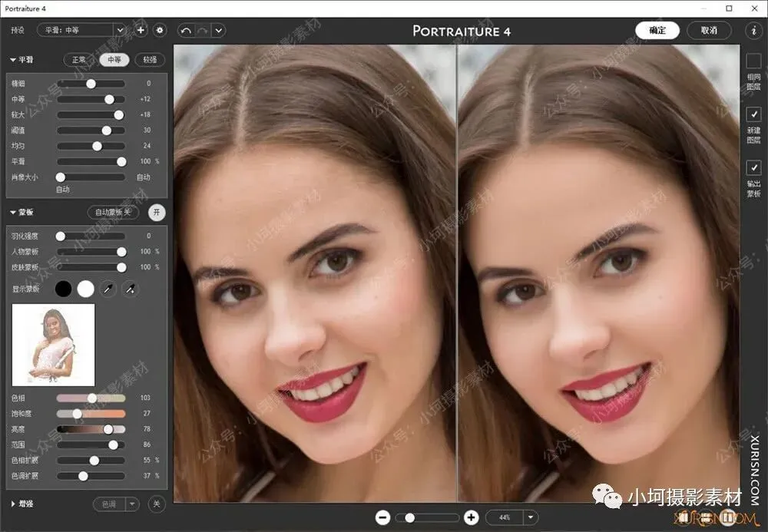Adjust the 色调扩展 slider handle
Image resolution: width=768 pixels, height=532 pixels.
[83, 476]
